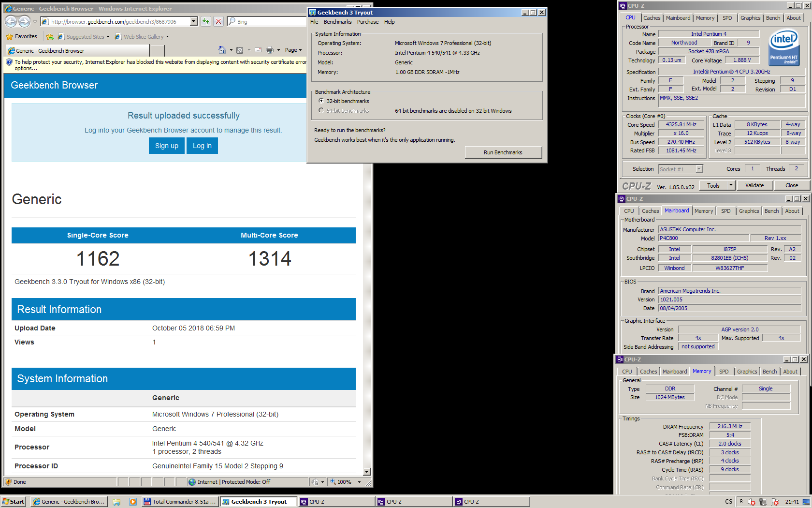Click the Intel Pentium 4 HT logo

784,48
